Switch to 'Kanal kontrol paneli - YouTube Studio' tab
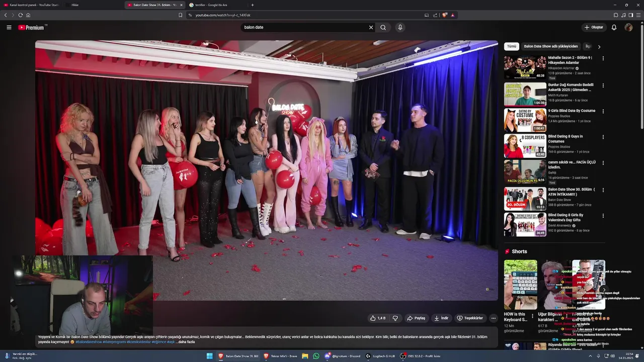 click(32, 5)
